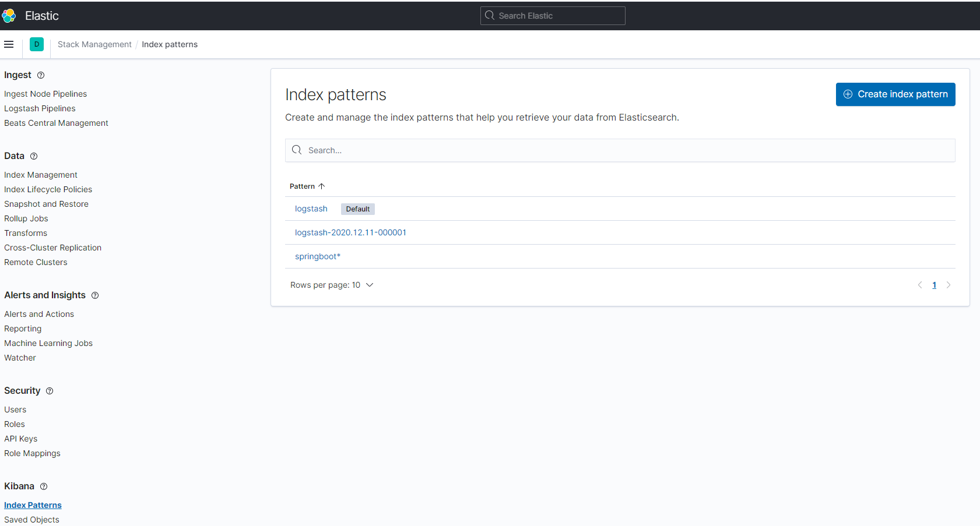The height and width of the screenshot is (526, 980).
Task: Go to the previous results page arrow
Action: pyautogui.click(x=920, y=285)
